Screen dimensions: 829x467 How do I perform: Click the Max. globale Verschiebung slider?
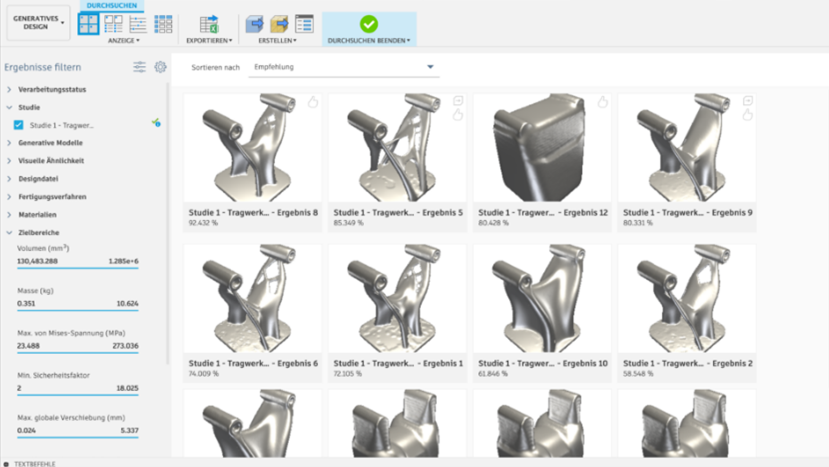[78, 437]
